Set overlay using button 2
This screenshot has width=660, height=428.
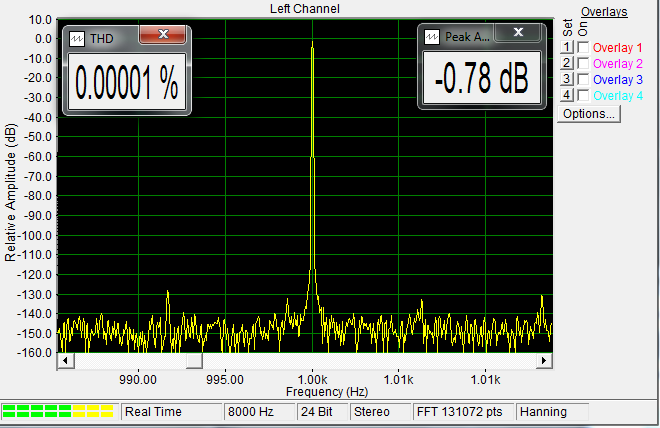coord(567,63)
